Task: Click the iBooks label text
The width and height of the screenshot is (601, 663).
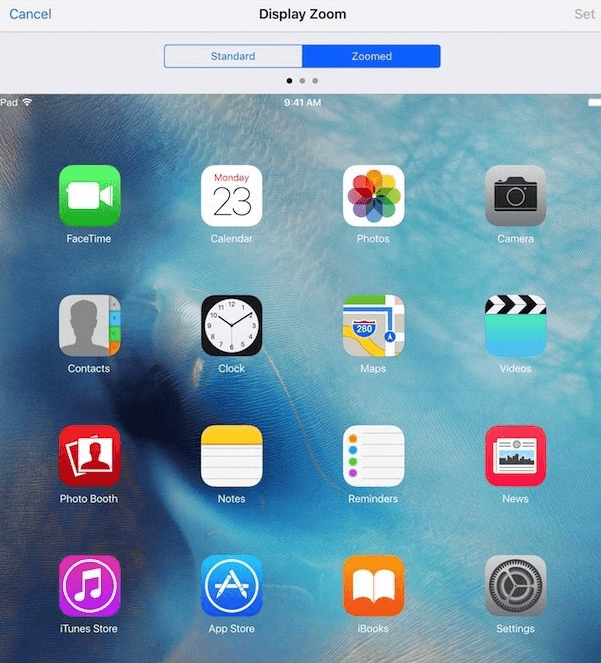Action: click(x=373, y=629)
